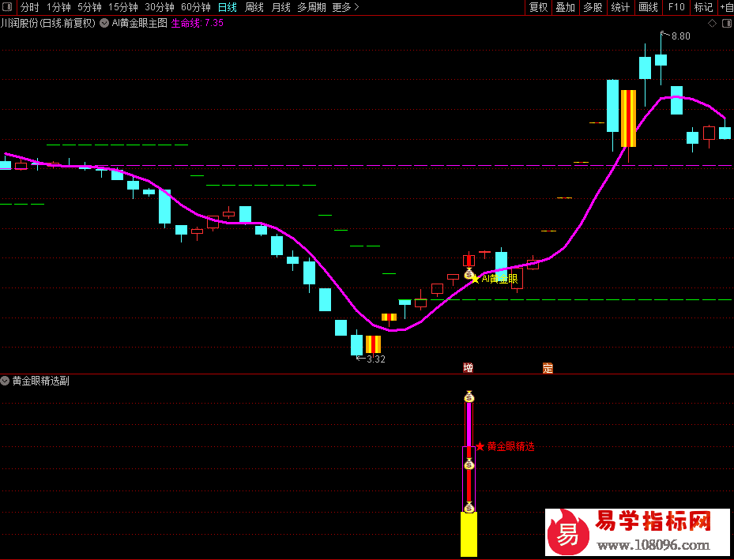The height and width of the screenshot is (560, 734).
Task: Toggle the 多股 multi-stock view
Action: 593,7
